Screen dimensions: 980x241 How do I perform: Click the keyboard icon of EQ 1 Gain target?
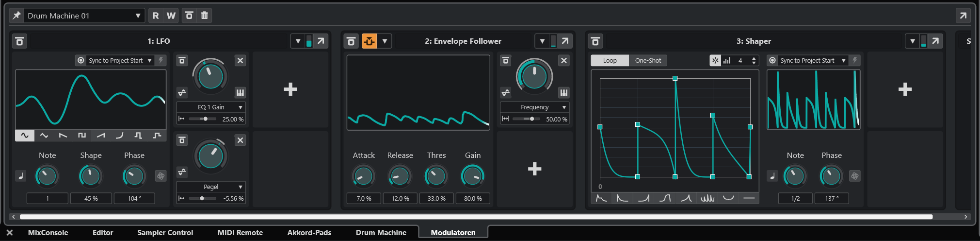tap(240, 93)
